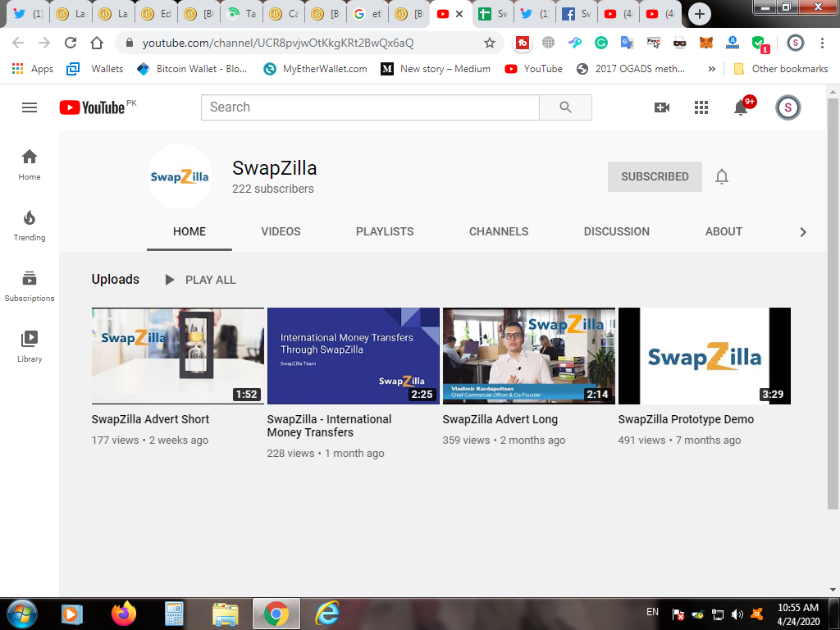
Task: Switch to the PLAYLISTS tab
Action: tap(385, 231)
